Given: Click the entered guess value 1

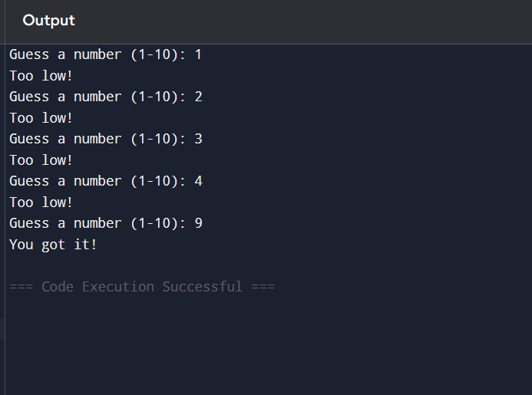Looking at the screenshot, I should point(199,54).
